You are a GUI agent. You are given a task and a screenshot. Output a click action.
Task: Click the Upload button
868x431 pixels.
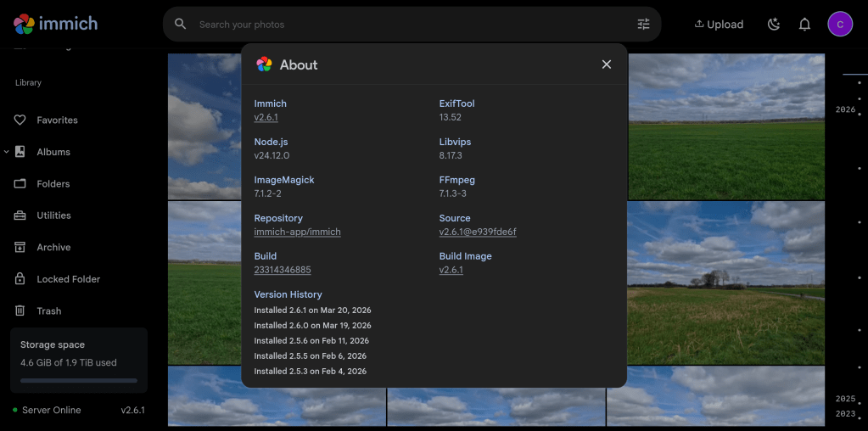719,25
